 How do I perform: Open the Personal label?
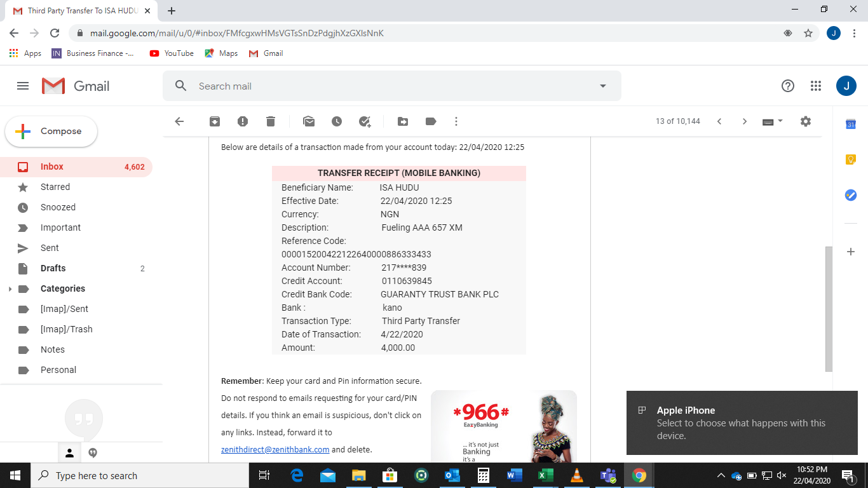[76, 370]
